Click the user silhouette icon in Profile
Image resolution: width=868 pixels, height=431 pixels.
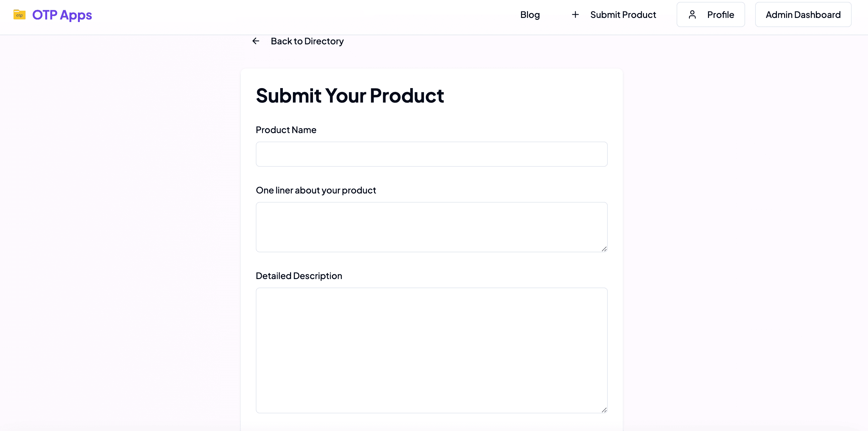pos(692,14)
